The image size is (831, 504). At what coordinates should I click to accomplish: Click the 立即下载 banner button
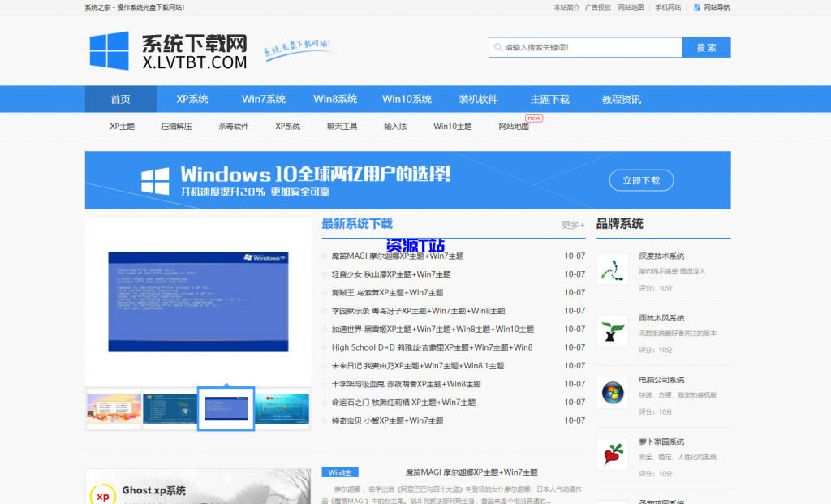(x=641, y=180)
